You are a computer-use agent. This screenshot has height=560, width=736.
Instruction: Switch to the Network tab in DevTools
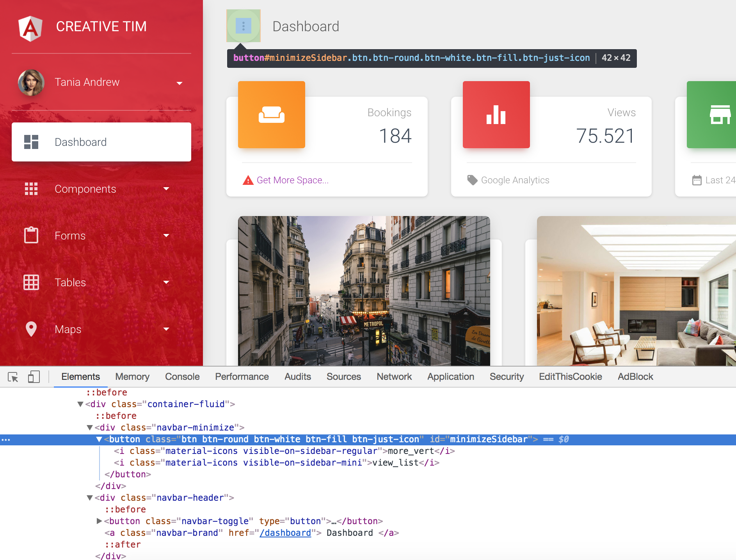pyautogui.click(x=394, y=376)
